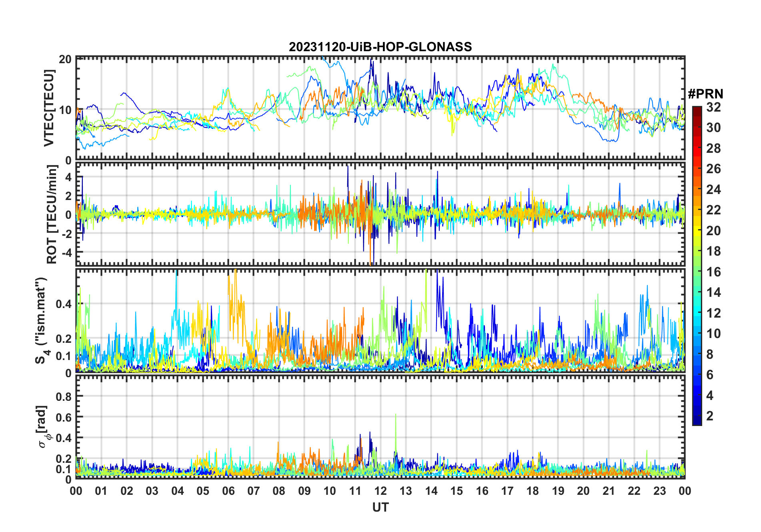Click colorbar tick label 26

713,169
